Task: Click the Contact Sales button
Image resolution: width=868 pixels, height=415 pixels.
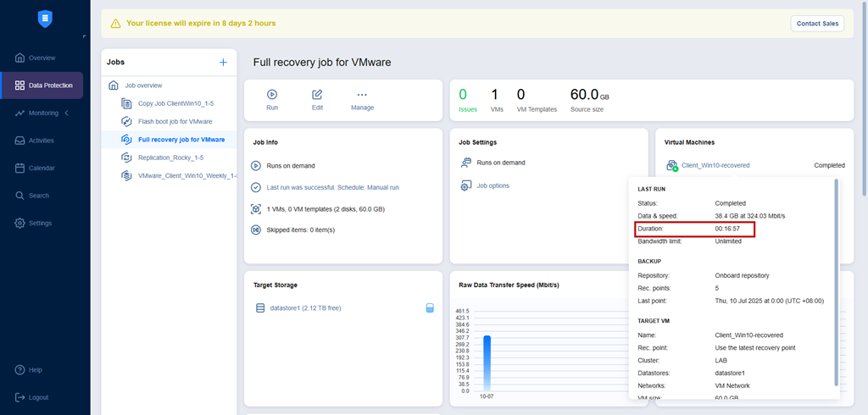Action: [x=817, y=23]
